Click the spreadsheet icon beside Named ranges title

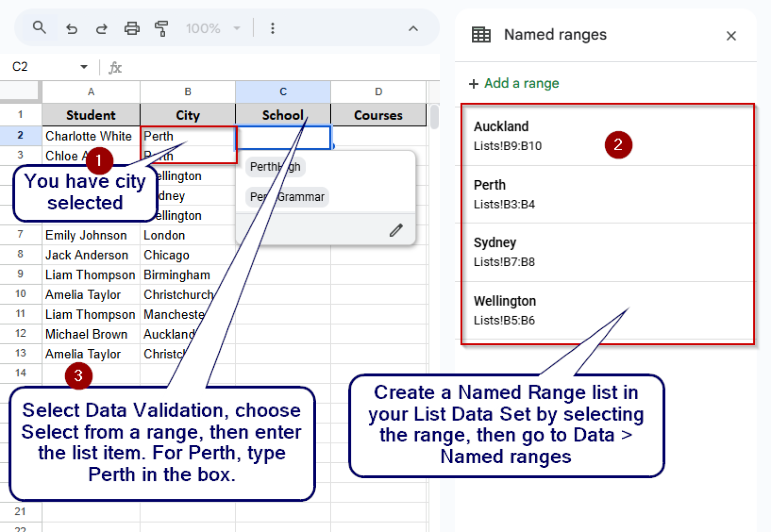[481, 35]
